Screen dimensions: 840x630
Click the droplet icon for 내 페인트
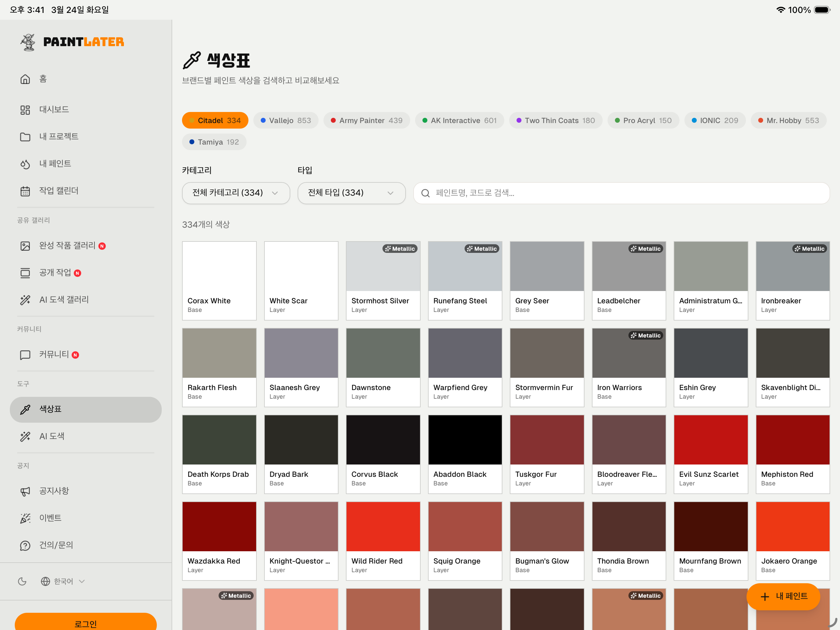coord(25,164)
